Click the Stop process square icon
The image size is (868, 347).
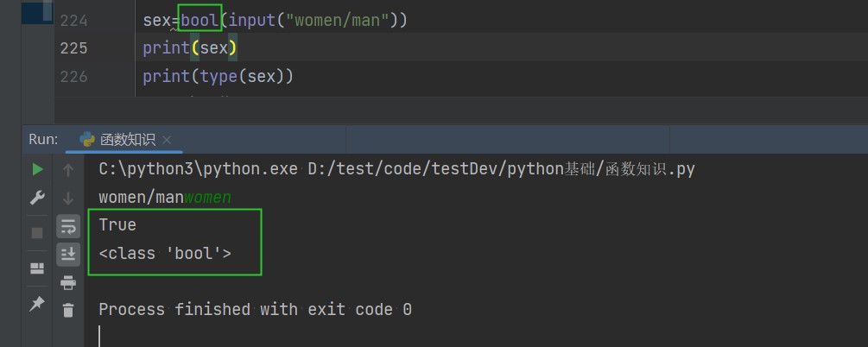tap(37, 233)
